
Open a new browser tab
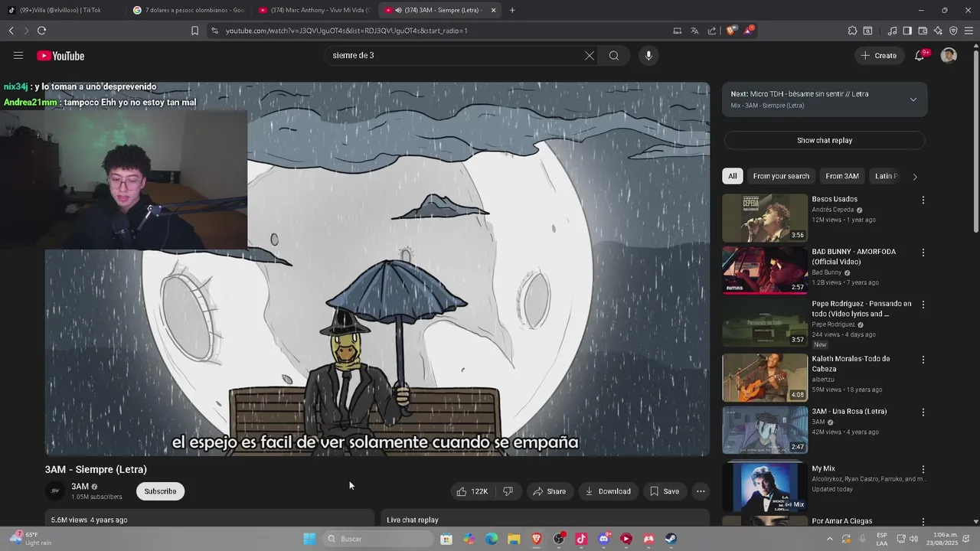pos(512,10)
